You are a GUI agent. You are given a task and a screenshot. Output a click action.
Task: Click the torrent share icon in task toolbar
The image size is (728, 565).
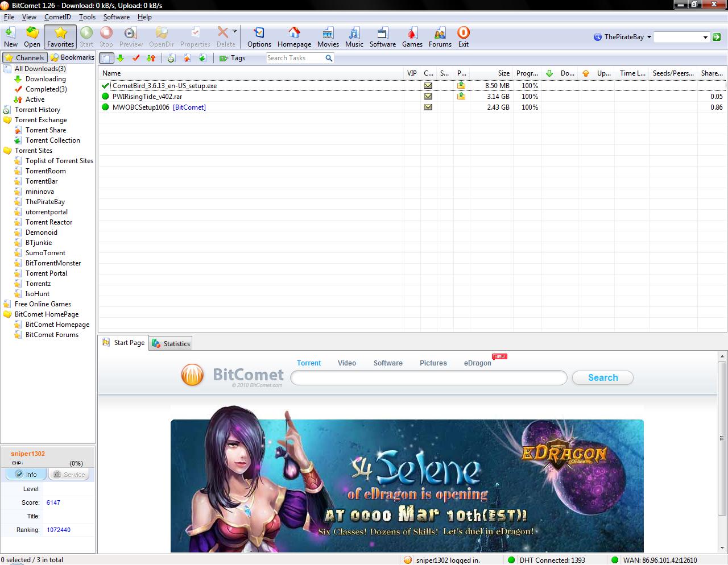pyautogui.click(x=187, y=58)
